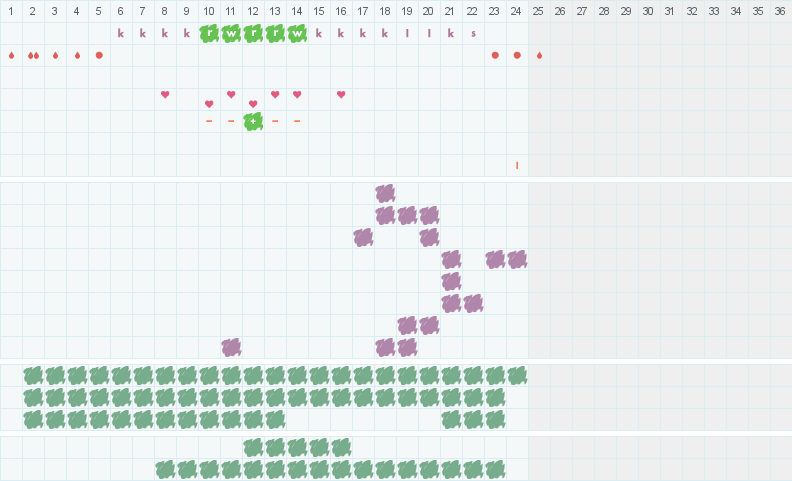Click the green 'w' marker on day 11

pyautogui.click(x=231, y=33)
